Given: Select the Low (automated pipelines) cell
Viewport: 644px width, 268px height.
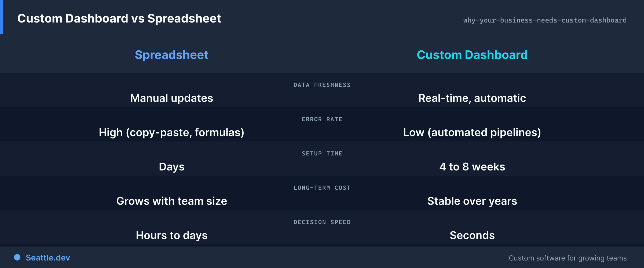Looking at the screenshot, I should [x=472, y=133].
